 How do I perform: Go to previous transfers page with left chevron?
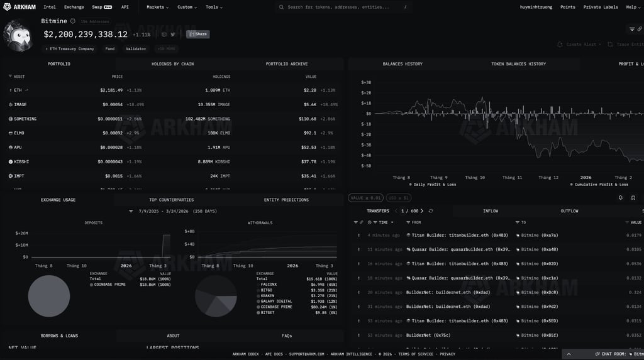(x=396, y=211)
